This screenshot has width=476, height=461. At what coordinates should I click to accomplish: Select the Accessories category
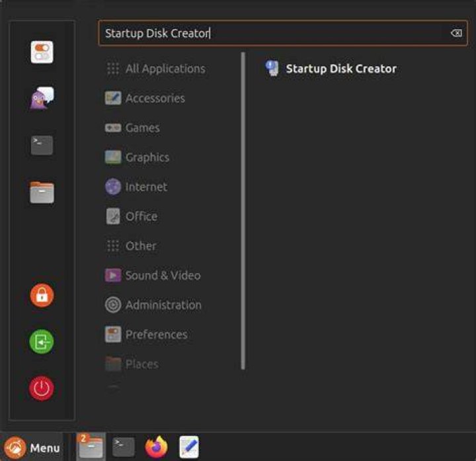[x=145, y=98]
